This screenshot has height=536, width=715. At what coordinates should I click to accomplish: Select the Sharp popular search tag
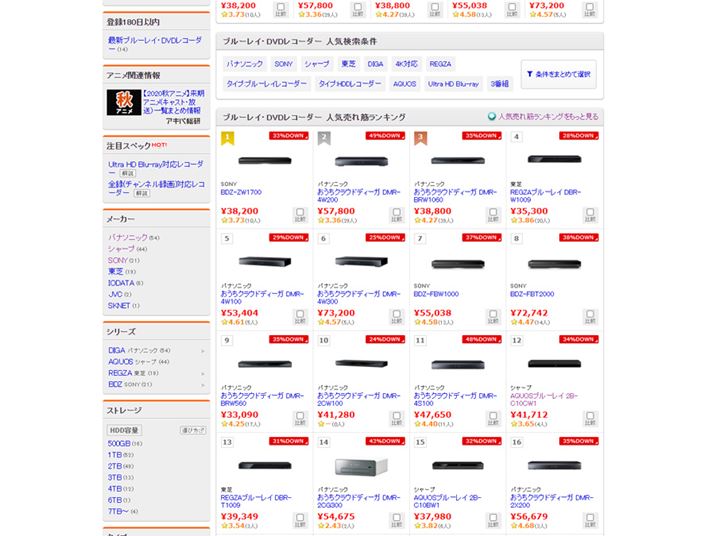point(317,64)
